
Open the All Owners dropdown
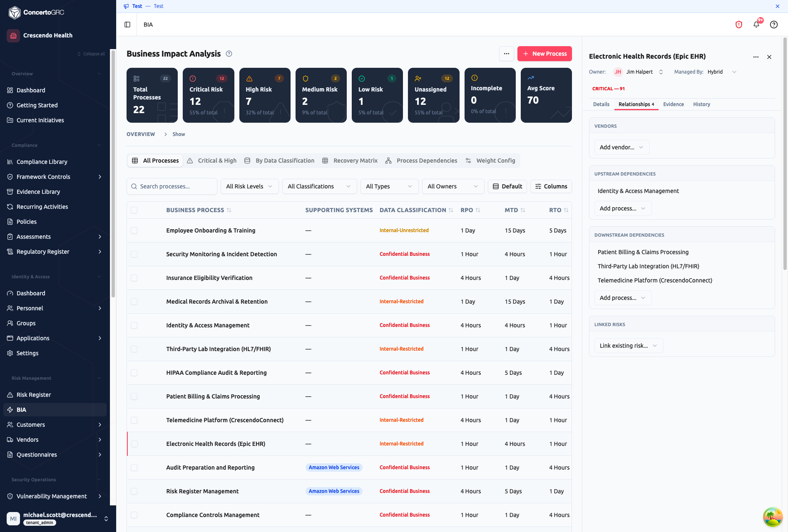(453, 186)
